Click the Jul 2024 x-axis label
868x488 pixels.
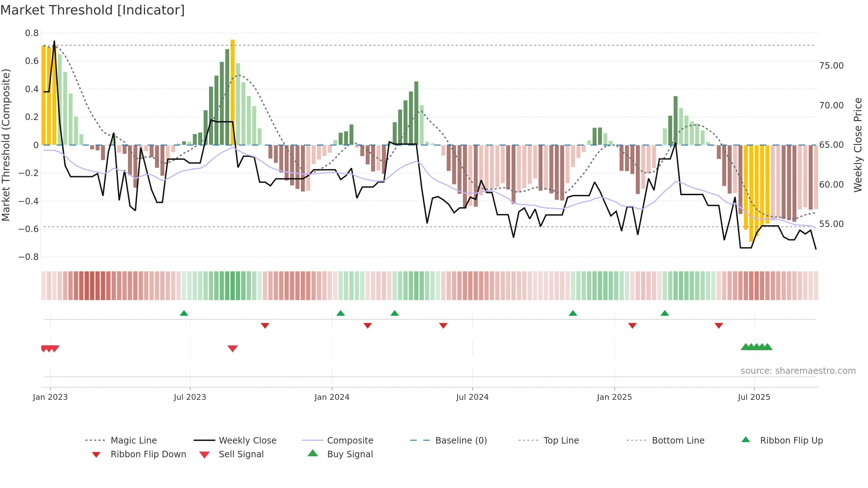[472, 397]
